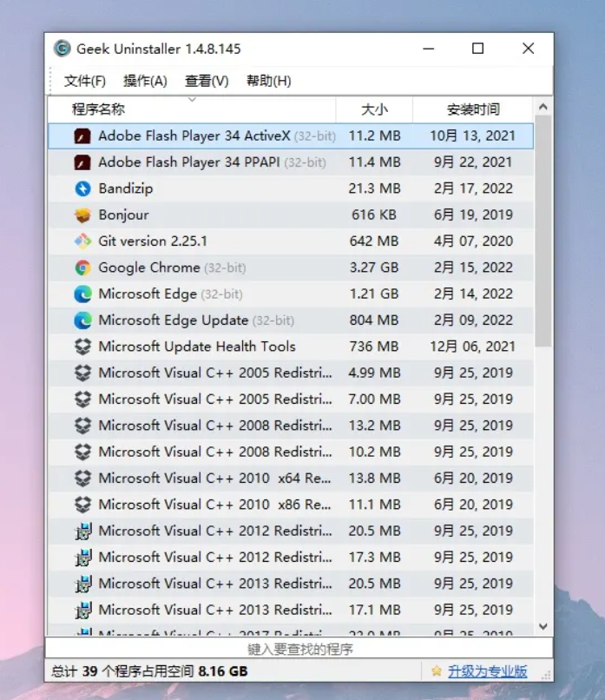Click the status bar total 8.16 GB text
605x700 pixels.
pyautogui.click(x=149, y=671)
